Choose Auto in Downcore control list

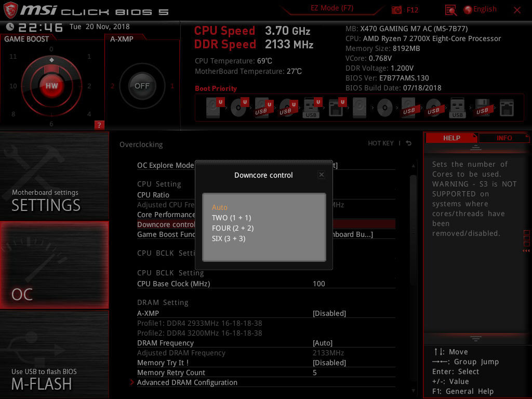tap(220, 207)
